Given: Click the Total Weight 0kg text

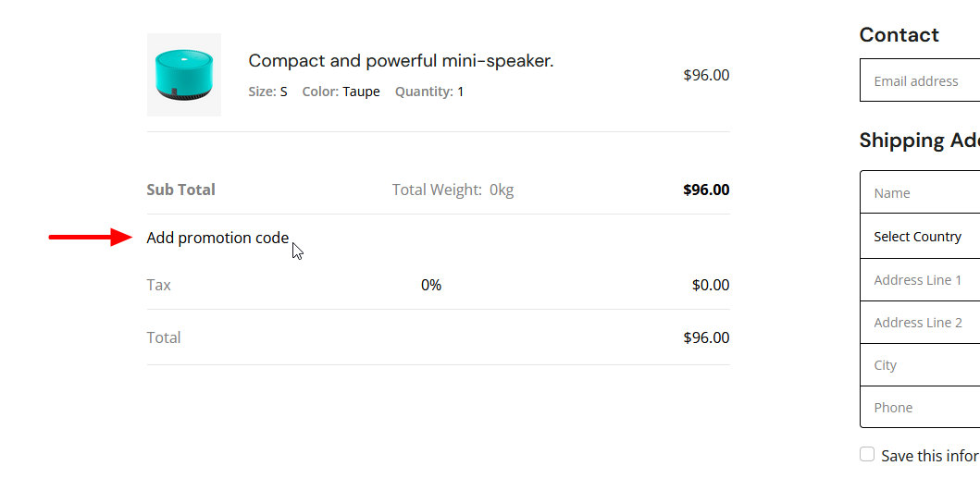Looking at the screenshot, I should [x=453, y=190].
